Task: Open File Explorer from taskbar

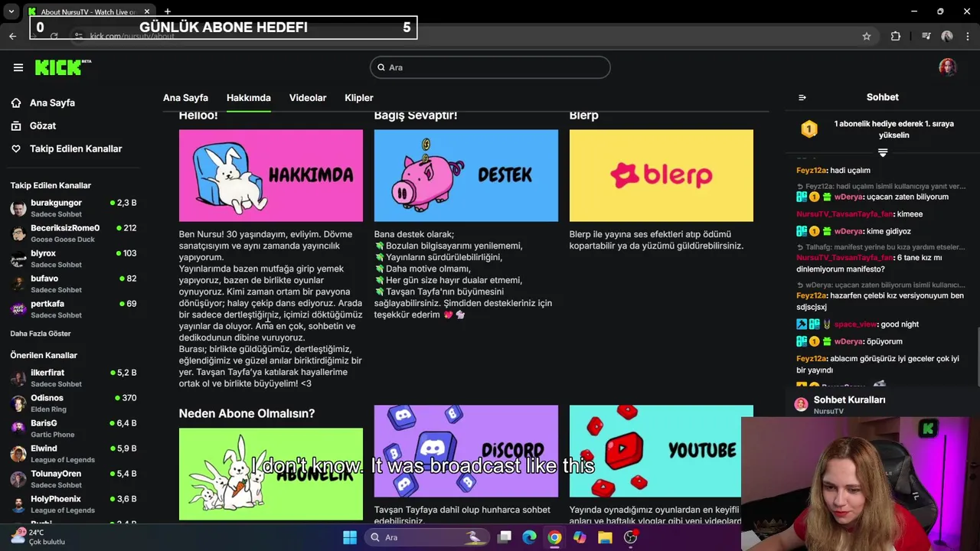Action: [x=605, y=537]
